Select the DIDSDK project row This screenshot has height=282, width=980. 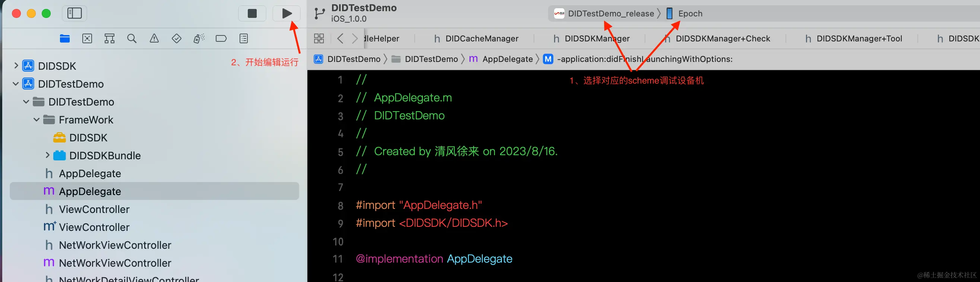click(x=154, y=66)
